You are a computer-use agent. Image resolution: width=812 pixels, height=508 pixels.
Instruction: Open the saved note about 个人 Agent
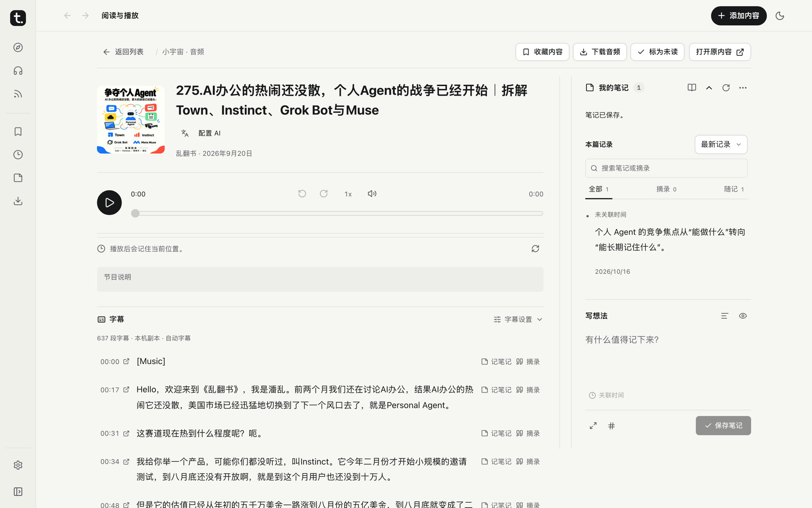[x=670, y=240]
